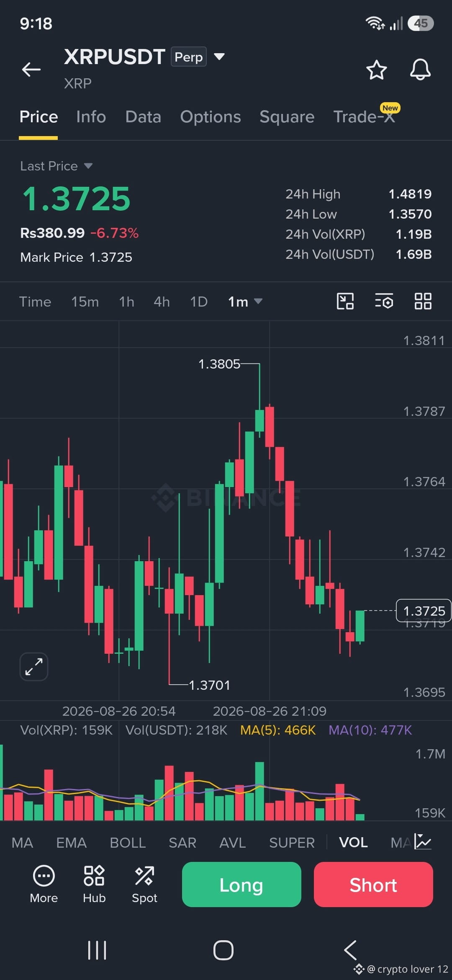Enable the BOLL indicator
Screen dimensions: 452x980
[128, 843]
